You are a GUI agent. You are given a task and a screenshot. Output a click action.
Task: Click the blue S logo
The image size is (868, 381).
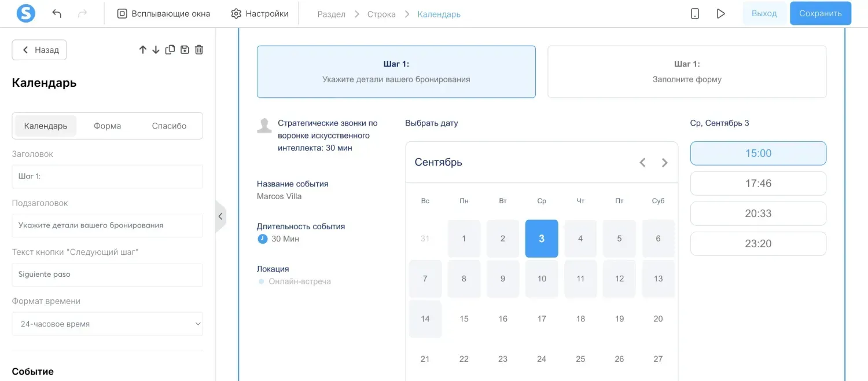(x=25, y=13)
